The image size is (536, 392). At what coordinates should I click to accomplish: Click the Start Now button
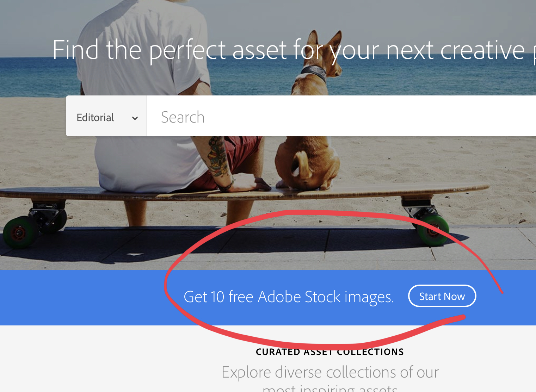[x=442, y=296]
